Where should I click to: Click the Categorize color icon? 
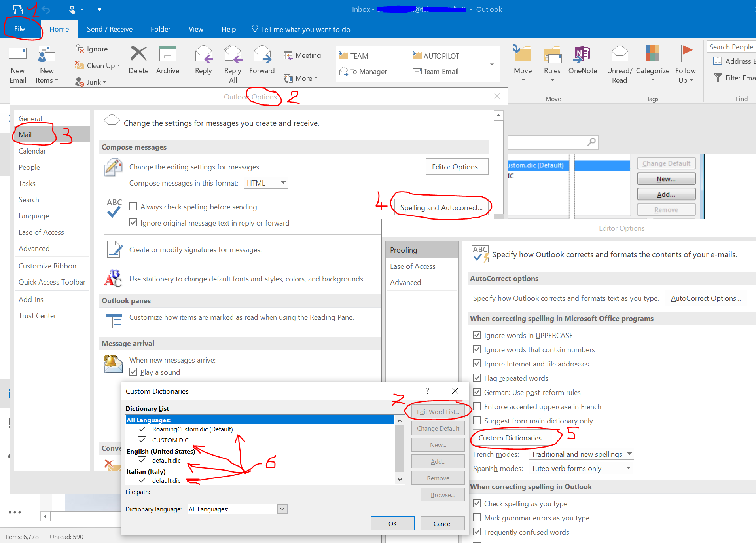pos(652,55)
